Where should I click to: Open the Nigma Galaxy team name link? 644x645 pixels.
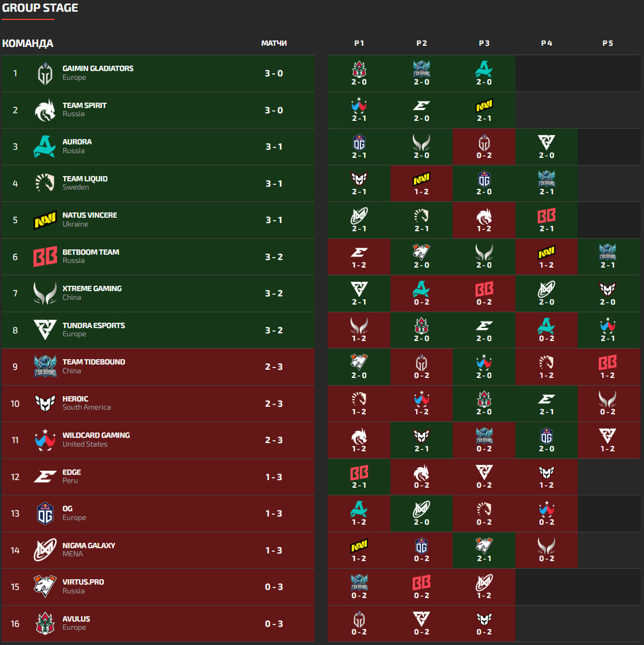click(x=89, y=546)
